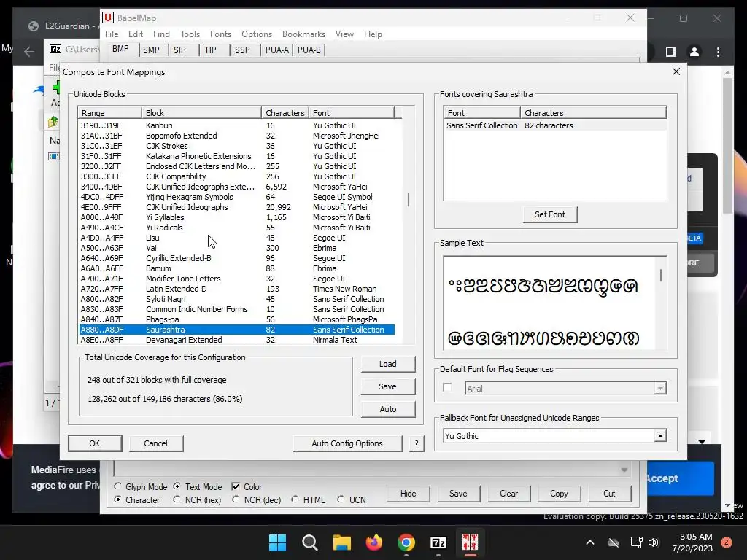
Task: Open Auto Config Options
Action: click(347, 443)
